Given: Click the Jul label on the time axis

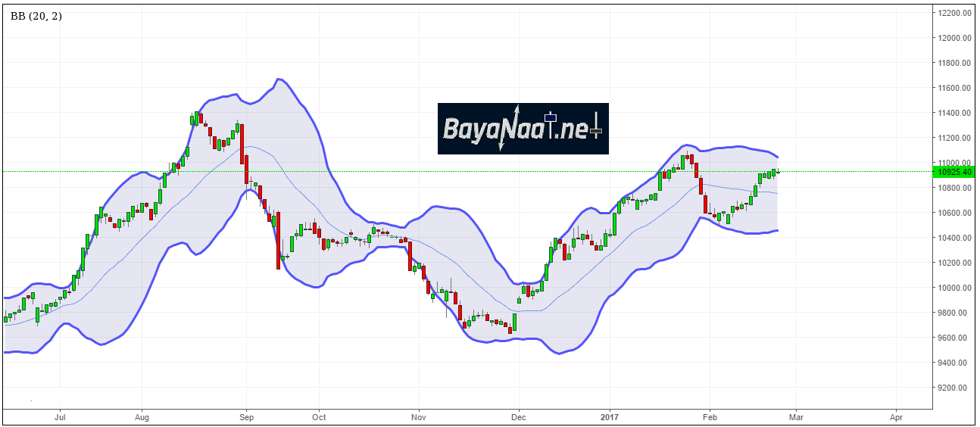Looking at the screenshot, I should click(61, 416).
